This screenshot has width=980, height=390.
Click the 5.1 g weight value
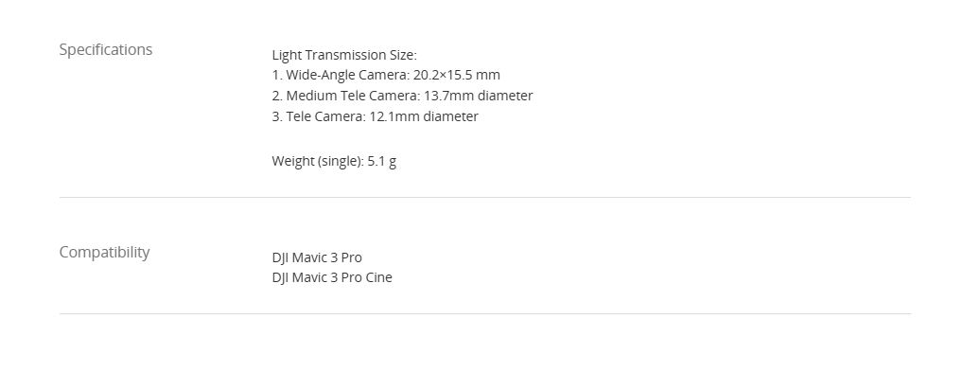coord(382,161)
